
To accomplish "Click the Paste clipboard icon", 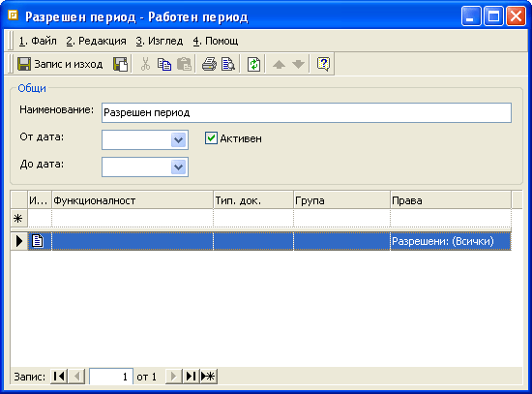I will pos(184,64).
